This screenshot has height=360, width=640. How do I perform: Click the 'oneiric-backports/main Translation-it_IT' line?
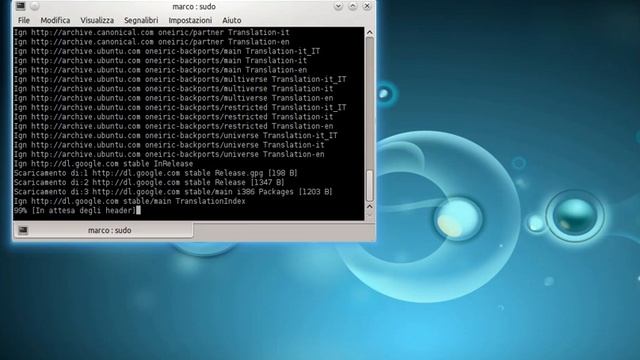pyautogui.click(x=167, y=51)
